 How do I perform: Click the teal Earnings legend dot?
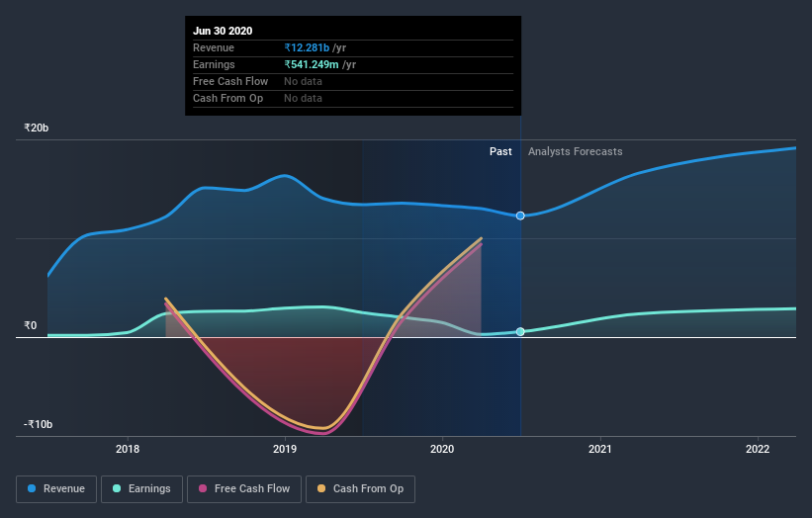click(117, 488)
